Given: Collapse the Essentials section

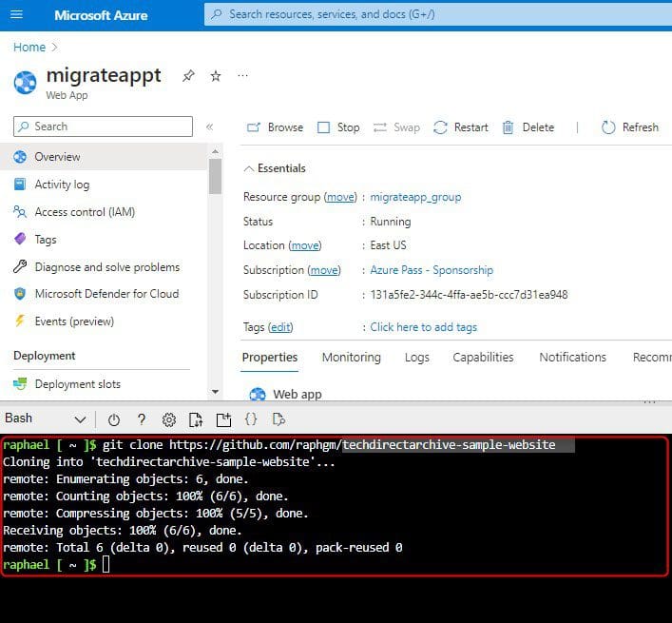Looking at the screenshot, I should (x=275, y=168).
